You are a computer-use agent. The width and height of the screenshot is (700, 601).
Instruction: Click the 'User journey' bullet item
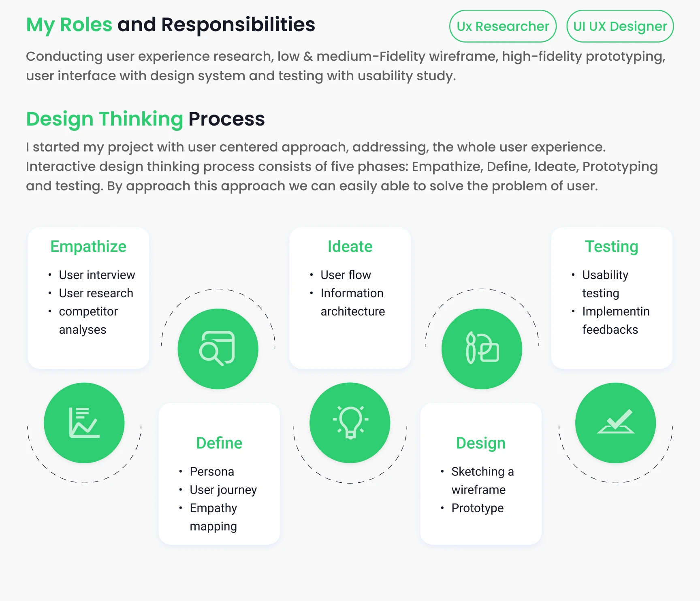pyautogui.click(x=223, y=490)
